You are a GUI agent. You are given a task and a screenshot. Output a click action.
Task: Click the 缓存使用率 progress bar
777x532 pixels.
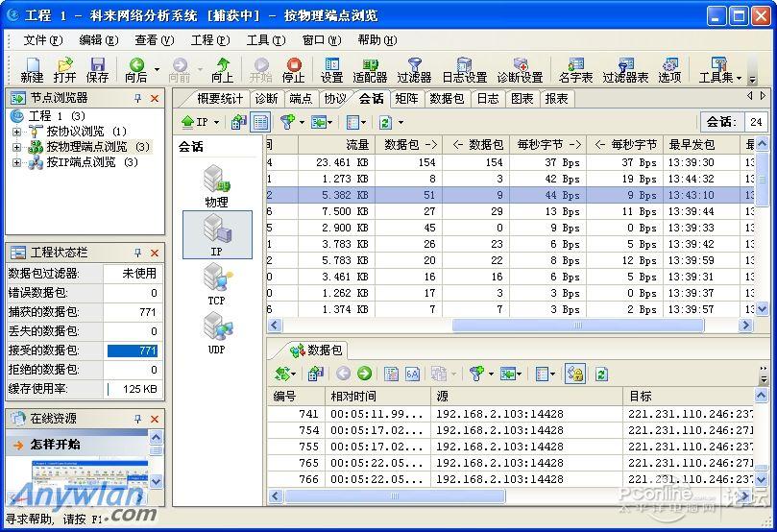(x=133, y=389)
